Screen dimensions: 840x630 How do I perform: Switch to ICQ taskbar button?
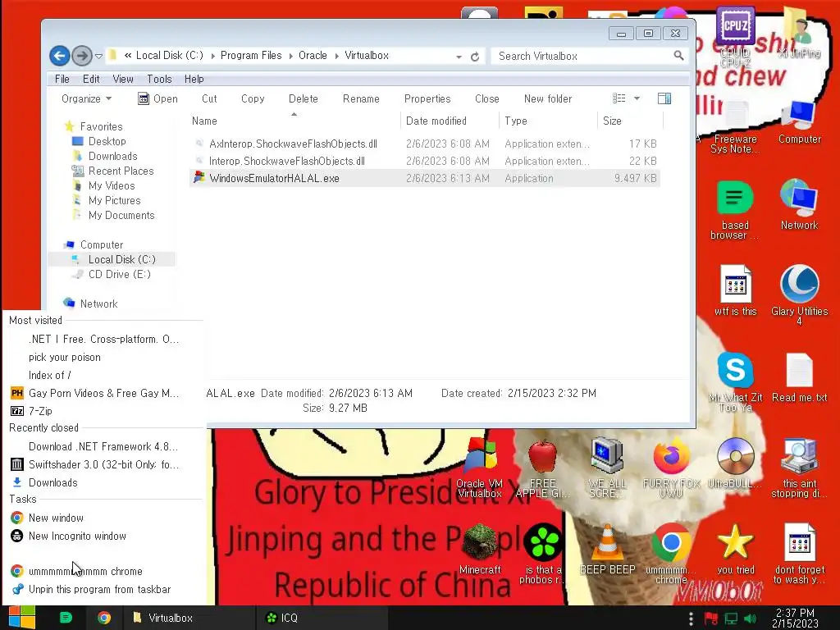point(322,618)
